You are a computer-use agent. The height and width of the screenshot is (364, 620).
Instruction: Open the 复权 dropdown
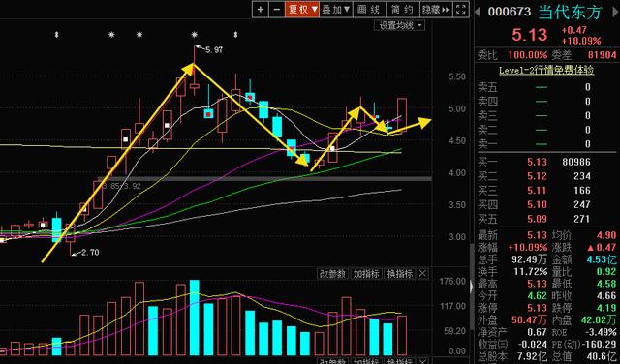(302, 10)
